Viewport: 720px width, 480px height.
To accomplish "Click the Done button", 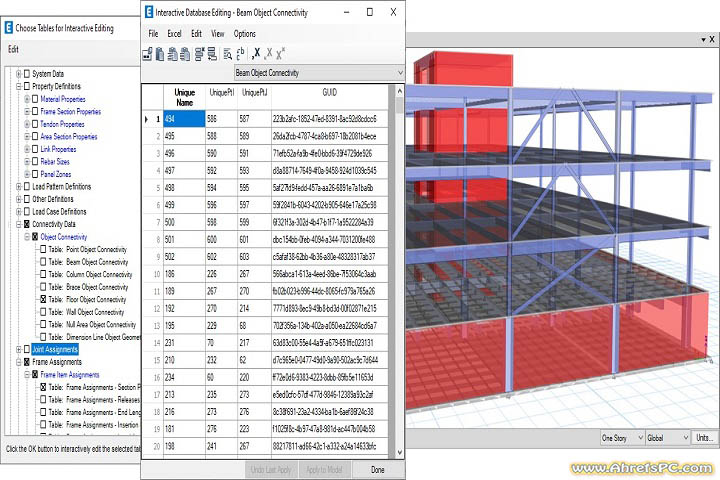I will click(377, 470).
